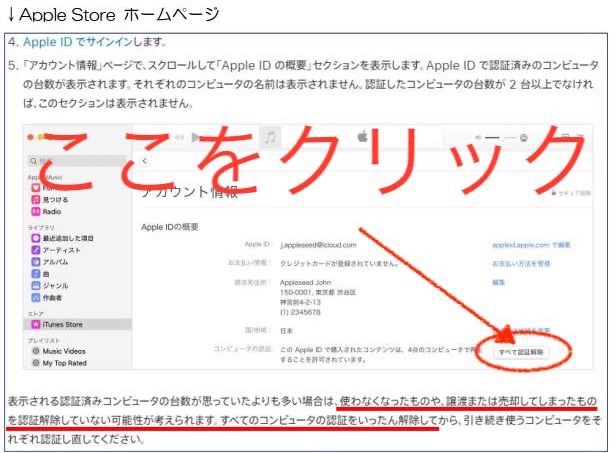616x453 pixels.
Task: Click the music note artwork icon
Action: [x=270, y=138]
